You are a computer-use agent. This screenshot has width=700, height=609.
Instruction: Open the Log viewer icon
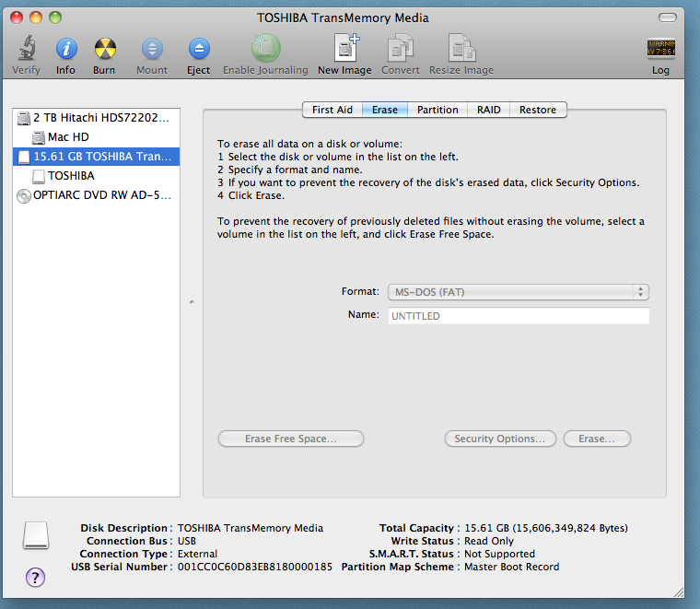[x=661, y=48]
